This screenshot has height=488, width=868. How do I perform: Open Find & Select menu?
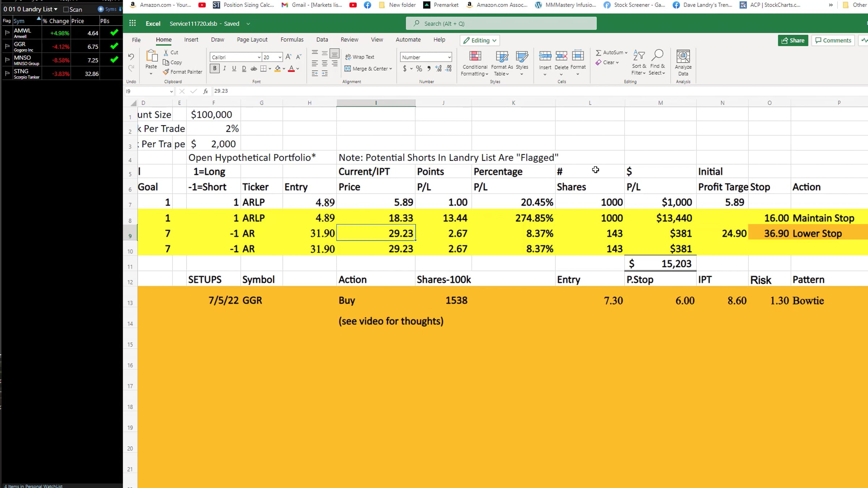point(657,63)
